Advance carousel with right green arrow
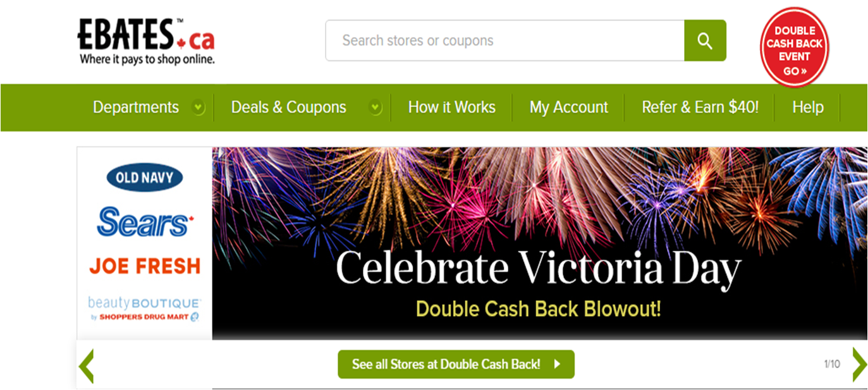 859,365
